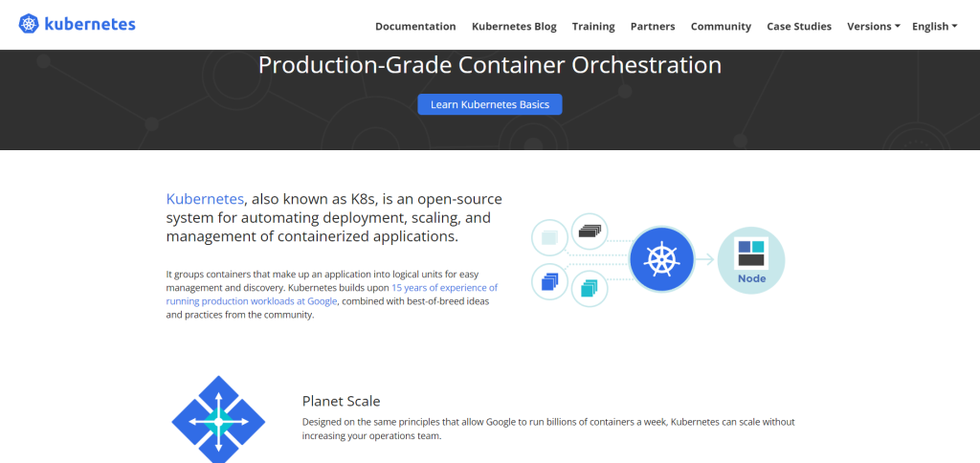The width and height of the screenshot is (980, 463).
Task: Click the Planet Scale heading
Action: (x=342, y=401)
